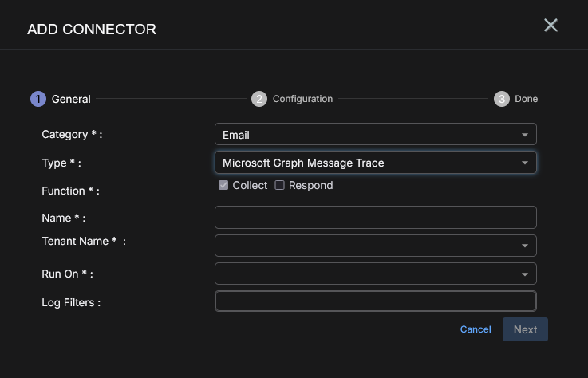Focus the Name text field
The width and height of the screenshot is (588, 378).
click(375, 217)
